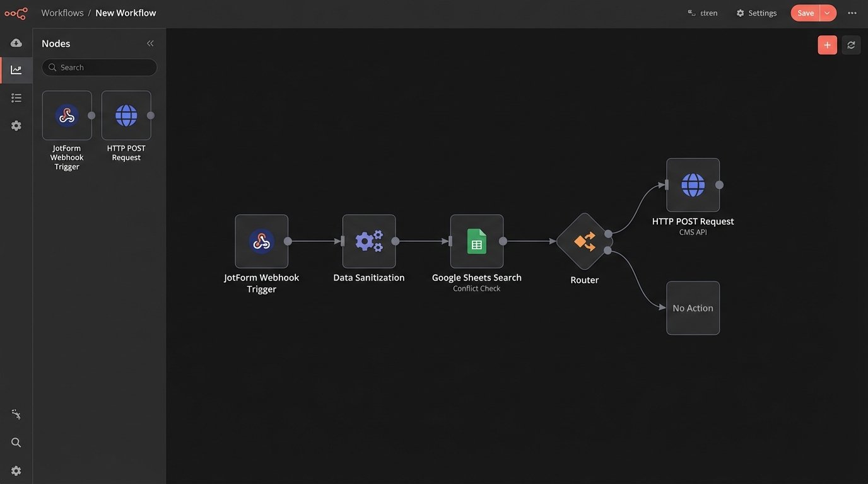Go to Workflows breadcrumb link
Viewport: 868px width, 484px height.
pyautogui.click(x=62, y=13)
